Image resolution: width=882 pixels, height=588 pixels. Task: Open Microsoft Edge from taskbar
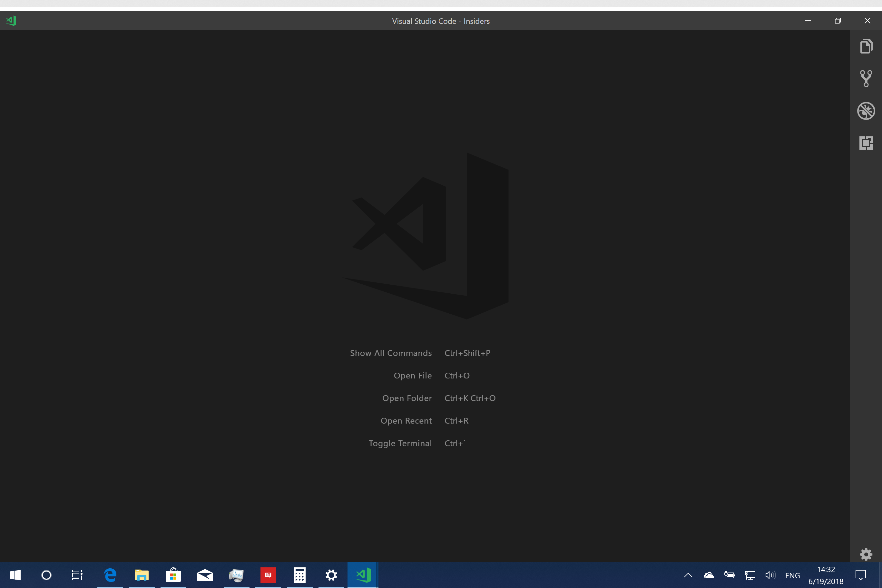(x=110, y=575)
